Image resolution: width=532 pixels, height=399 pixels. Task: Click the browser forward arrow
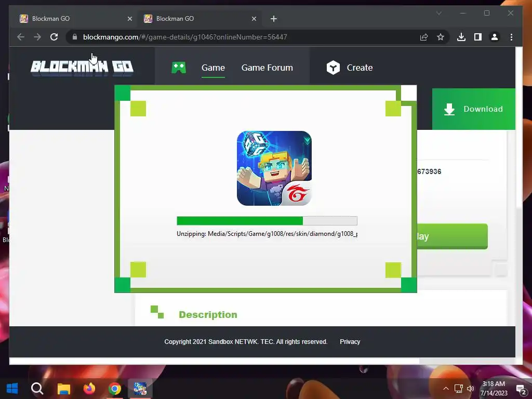(37, 37)
